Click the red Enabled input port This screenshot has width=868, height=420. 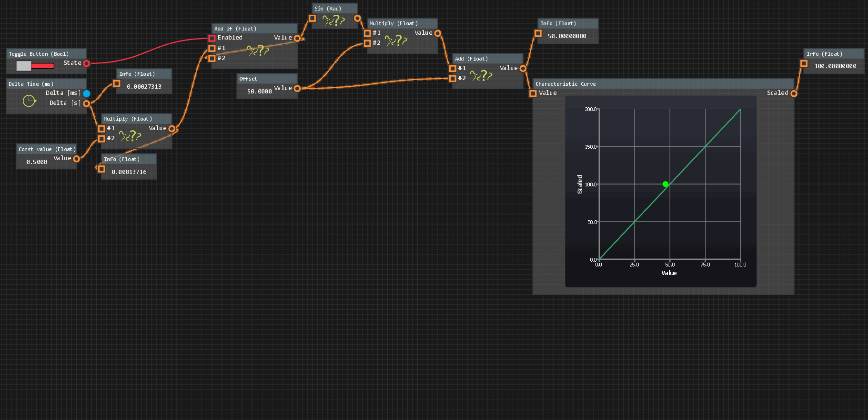[x=212, y=38]
